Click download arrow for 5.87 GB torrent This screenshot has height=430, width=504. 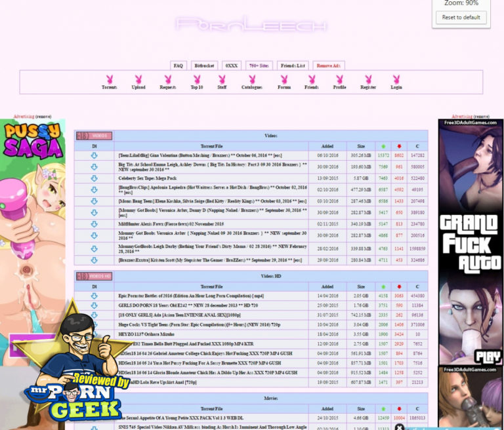coord(94,178)
